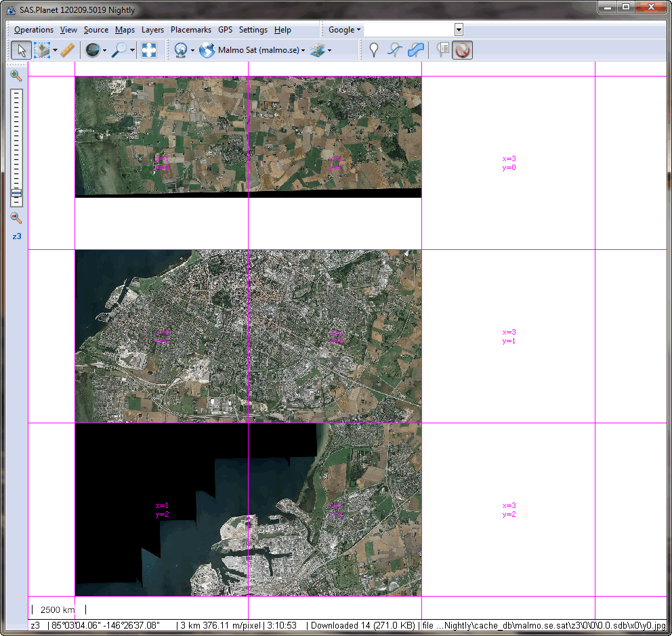
Task: Open the Operations menu
Action: 33,30
